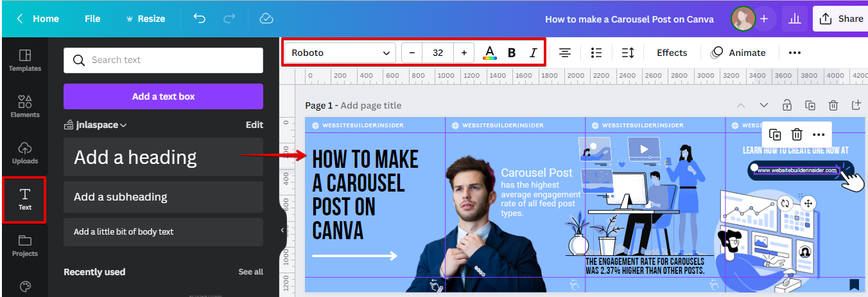Collapse the side panel arrow
Image resolution: width=868 pixels, height=297 pixels.
(282, 230)
